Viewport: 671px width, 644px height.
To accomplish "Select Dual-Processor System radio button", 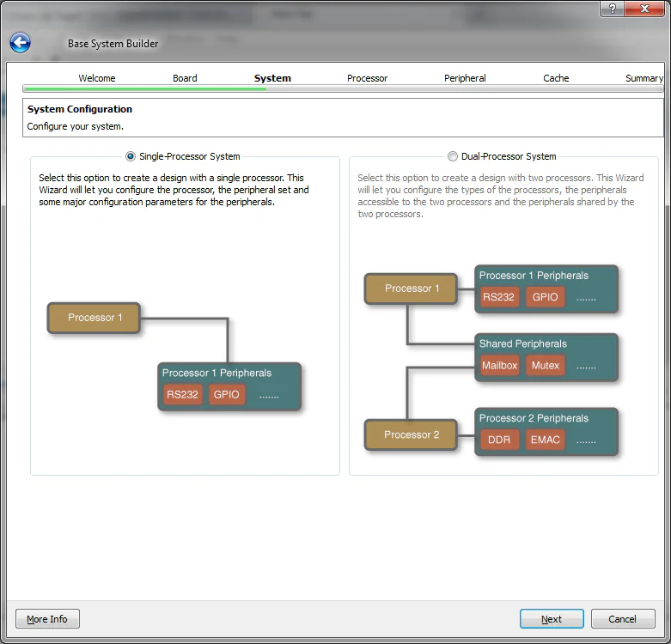I will point(453,156).
